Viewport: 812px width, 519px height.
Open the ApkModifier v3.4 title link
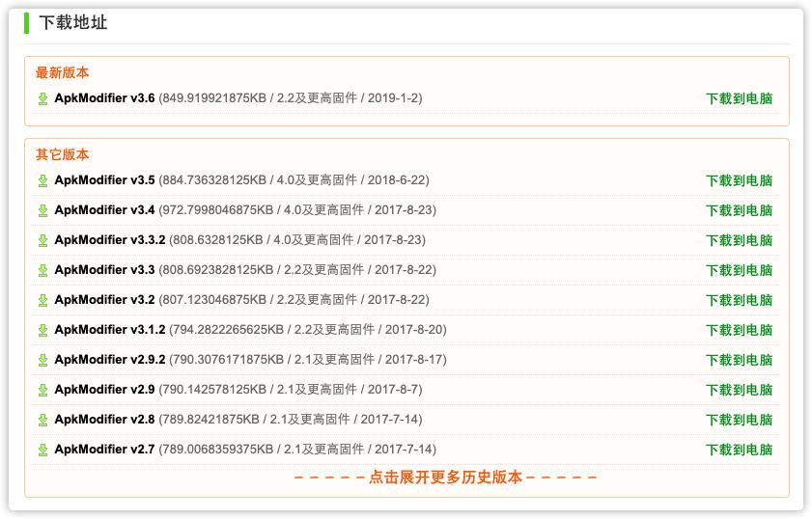pyautogui.click(x=104, y=210)
